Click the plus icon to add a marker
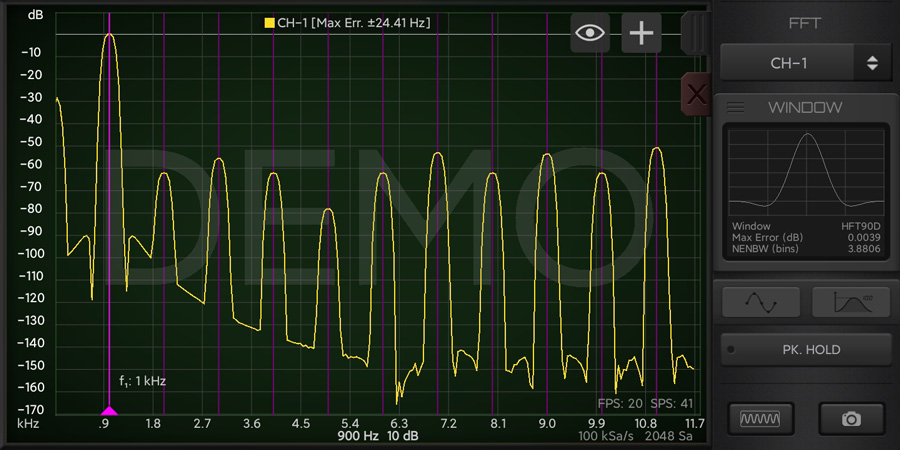This screenshot has width=900, height=450. coord(641,33)
